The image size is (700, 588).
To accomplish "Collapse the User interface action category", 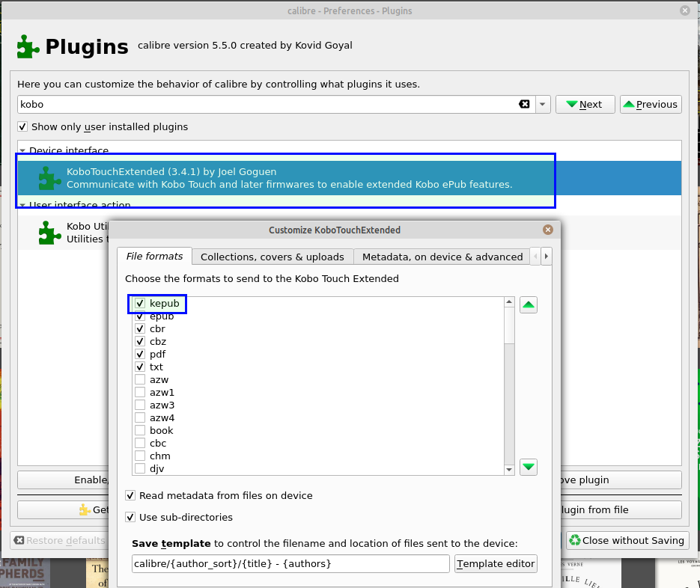I will (22, 205).
